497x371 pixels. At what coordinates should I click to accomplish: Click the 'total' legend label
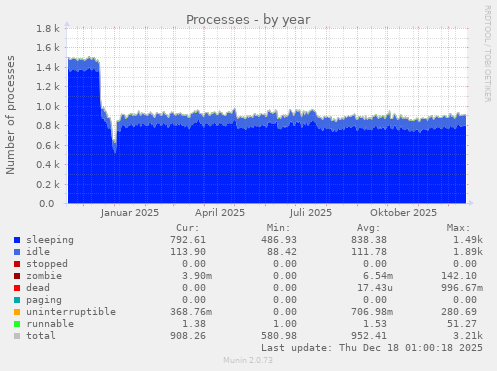(x=41, y=336)
